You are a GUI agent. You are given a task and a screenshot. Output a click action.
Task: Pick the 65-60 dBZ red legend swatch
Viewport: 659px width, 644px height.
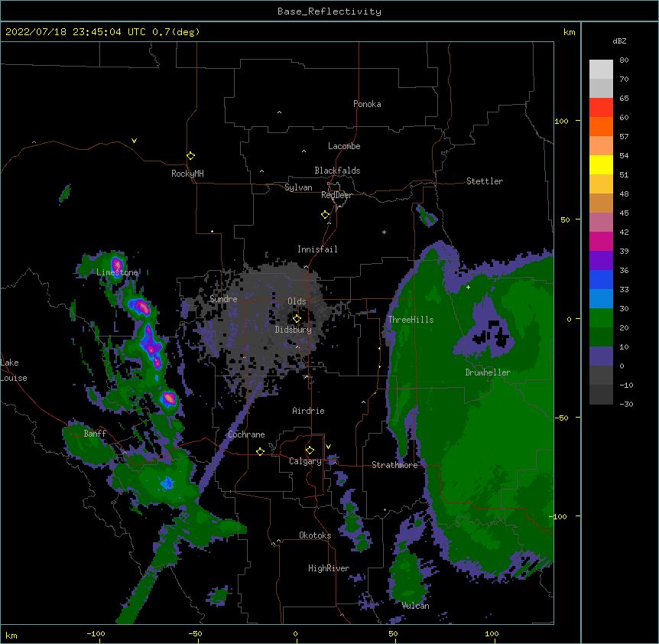tap(601, 108)
